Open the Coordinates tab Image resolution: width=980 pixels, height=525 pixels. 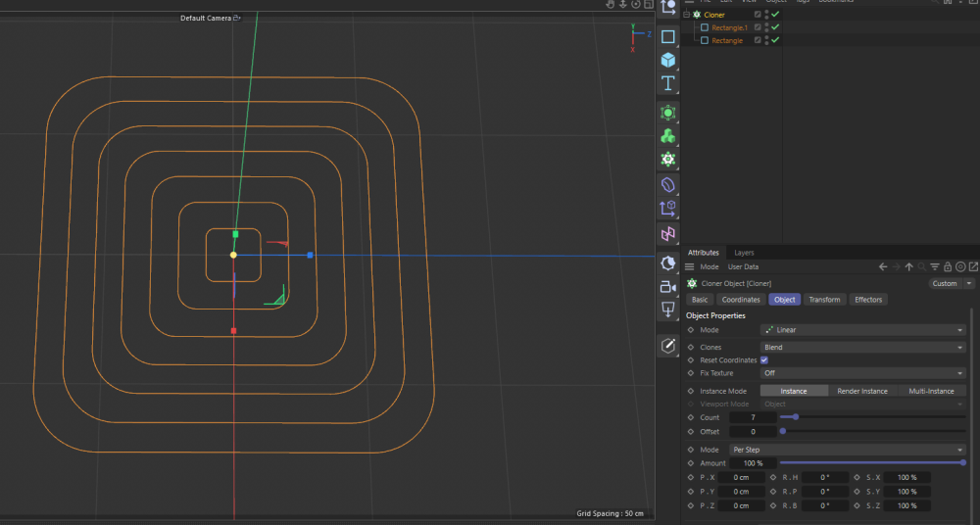click(x=741, y=300)
